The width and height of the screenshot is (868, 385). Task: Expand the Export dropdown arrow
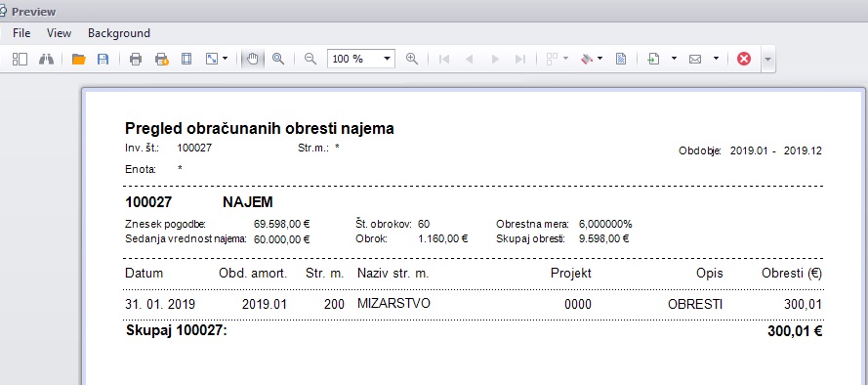[x=674, y=59]
